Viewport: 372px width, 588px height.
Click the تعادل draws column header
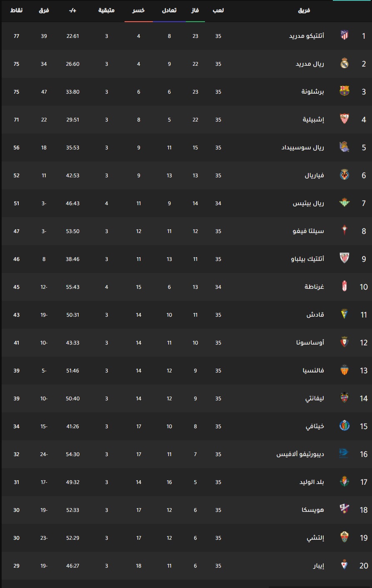coord(169,10)
